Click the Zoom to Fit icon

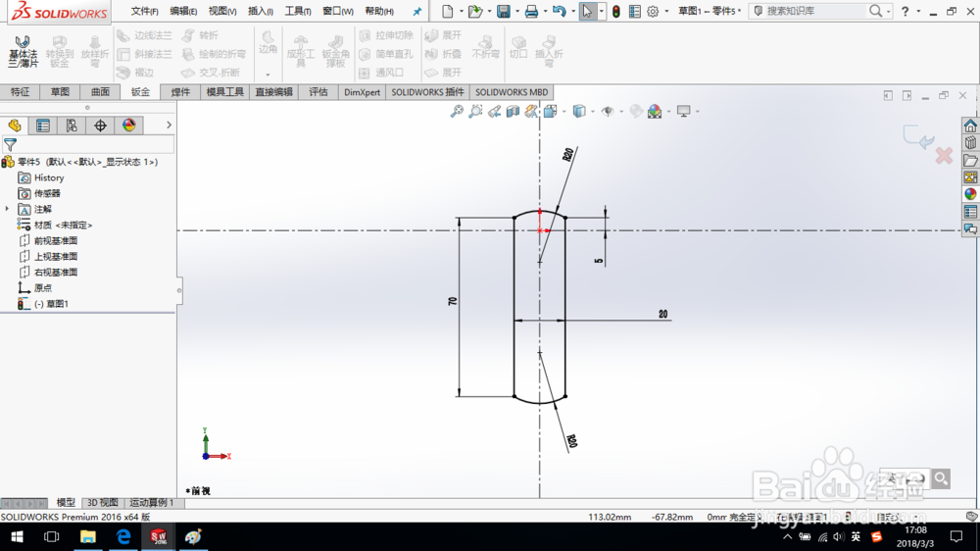[457, 112]
